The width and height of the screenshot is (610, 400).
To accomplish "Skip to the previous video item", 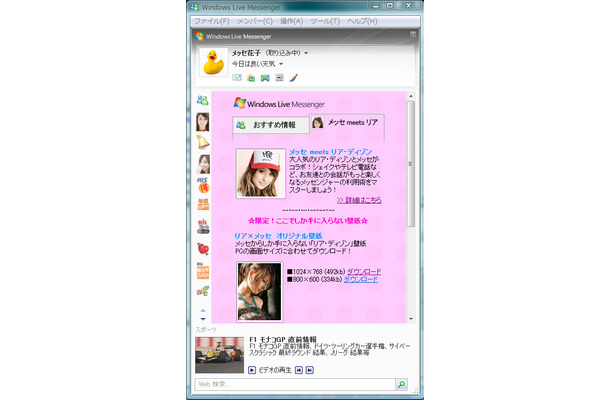I will (299, 370).
